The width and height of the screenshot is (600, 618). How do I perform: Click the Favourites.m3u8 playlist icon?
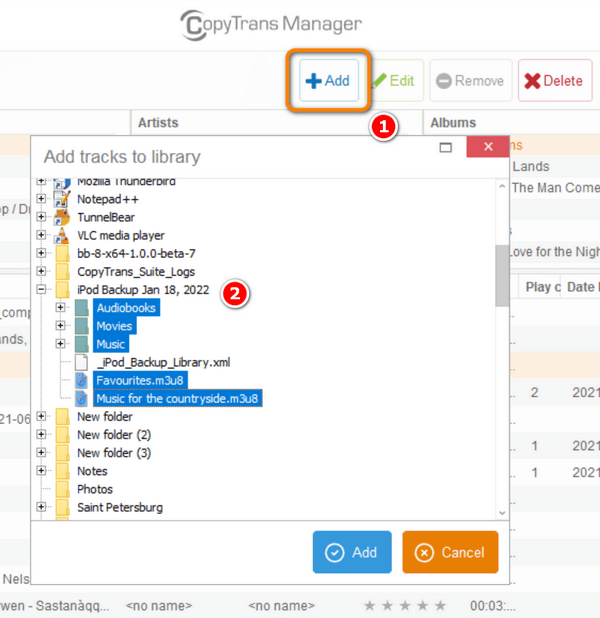coord(81,380)
